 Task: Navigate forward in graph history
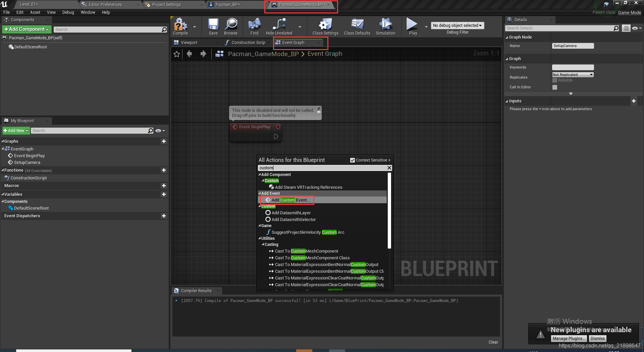[x=203, y=54]
